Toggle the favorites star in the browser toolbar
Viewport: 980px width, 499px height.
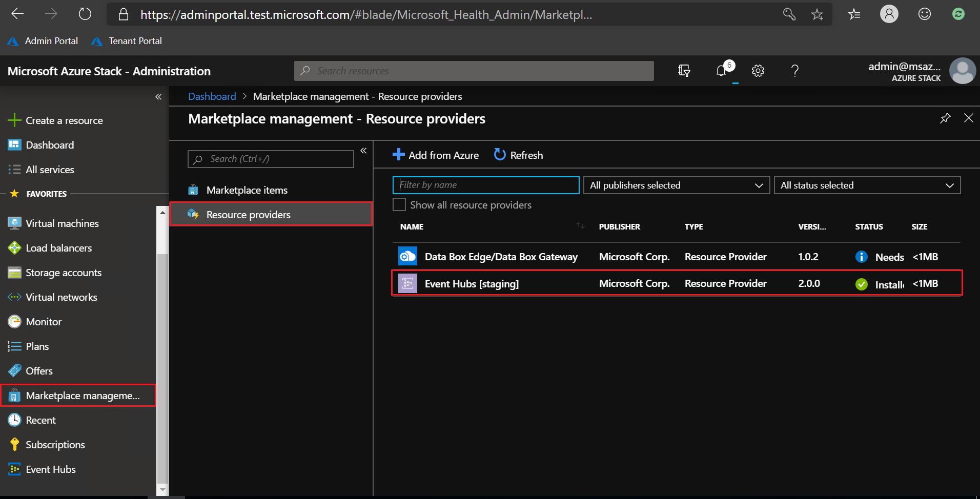[x=817, y=14]
